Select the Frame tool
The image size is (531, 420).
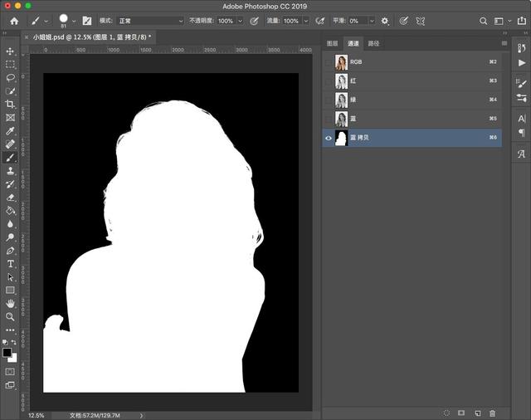(10, 118)
